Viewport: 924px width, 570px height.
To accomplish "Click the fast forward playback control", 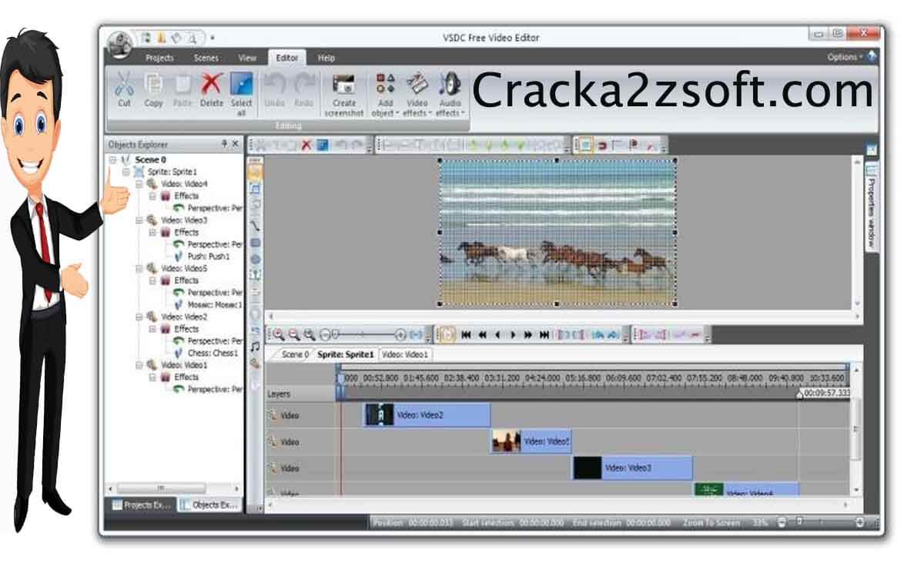I will pos(529,334).
